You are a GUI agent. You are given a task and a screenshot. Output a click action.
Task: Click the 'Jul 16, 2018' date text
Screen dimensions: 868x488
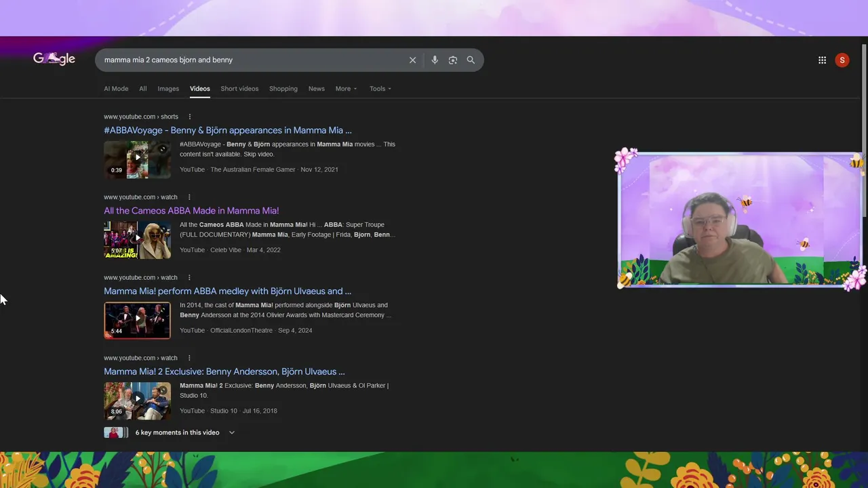click(260, 411)
